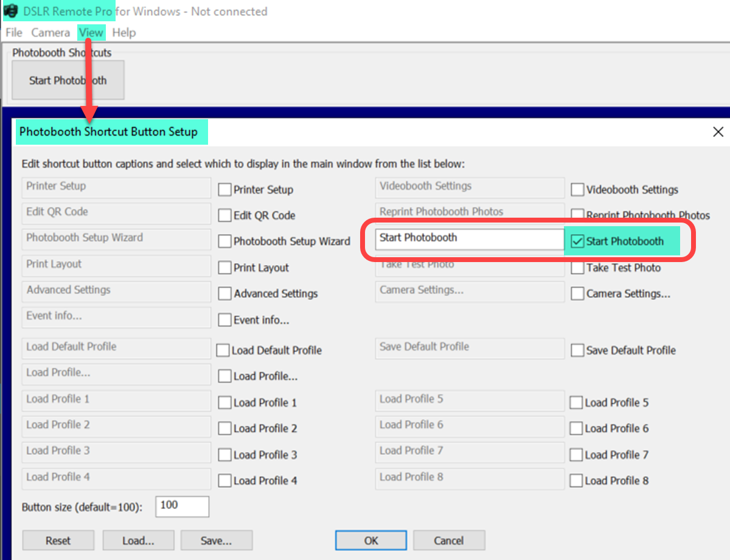Click the Reset button

[58, 541]
